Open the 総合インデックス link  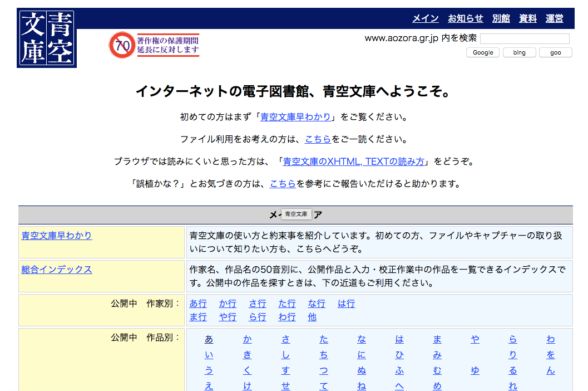57,270
